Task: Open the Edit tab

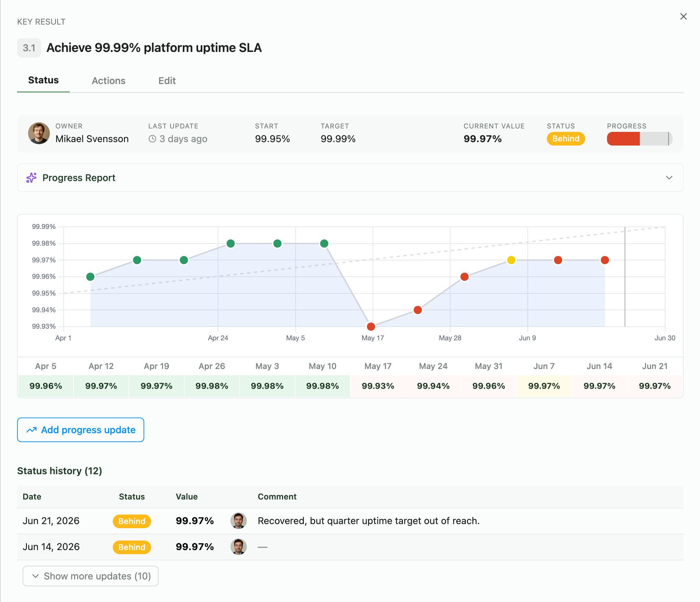Action: coord(167,81)
